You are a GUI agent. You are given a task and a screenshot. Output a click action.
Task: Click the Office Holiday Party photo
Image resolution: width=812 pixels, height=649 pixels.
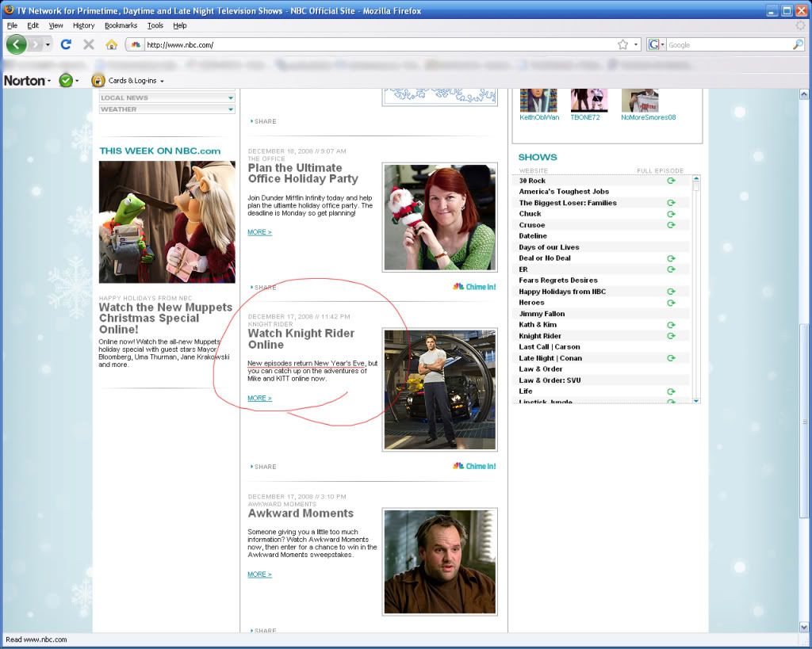tap(439, 217)
